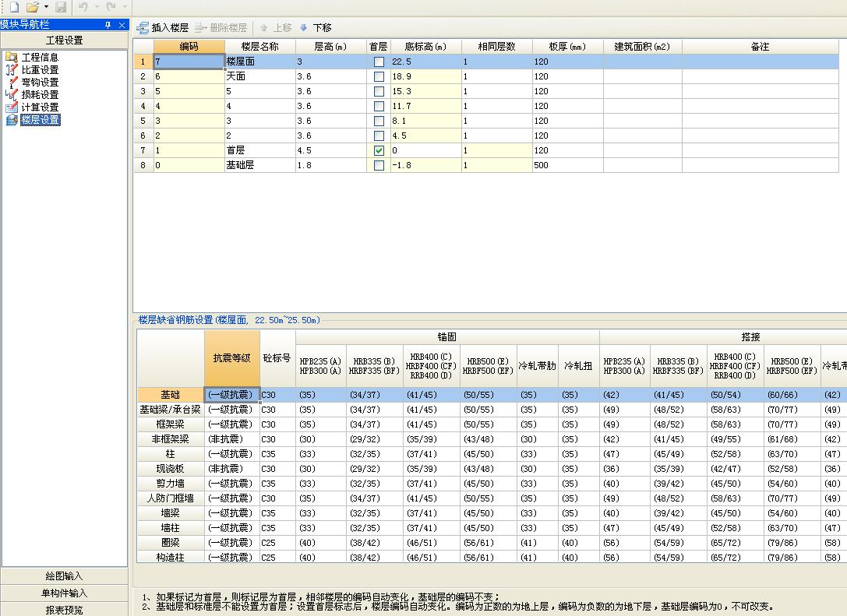Click the new file icon
847x616 pixels.
(14, 7)
